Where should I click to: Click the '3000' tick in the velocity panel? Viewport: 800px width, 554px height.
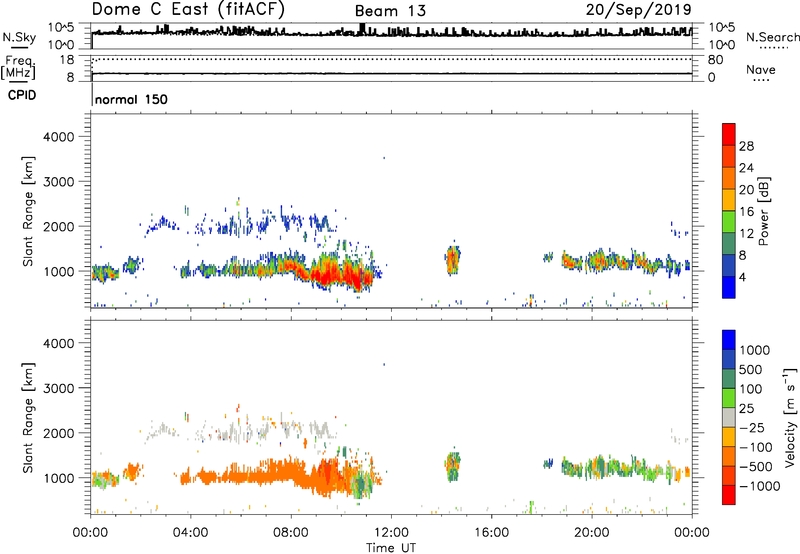click(x=59, y=388)
